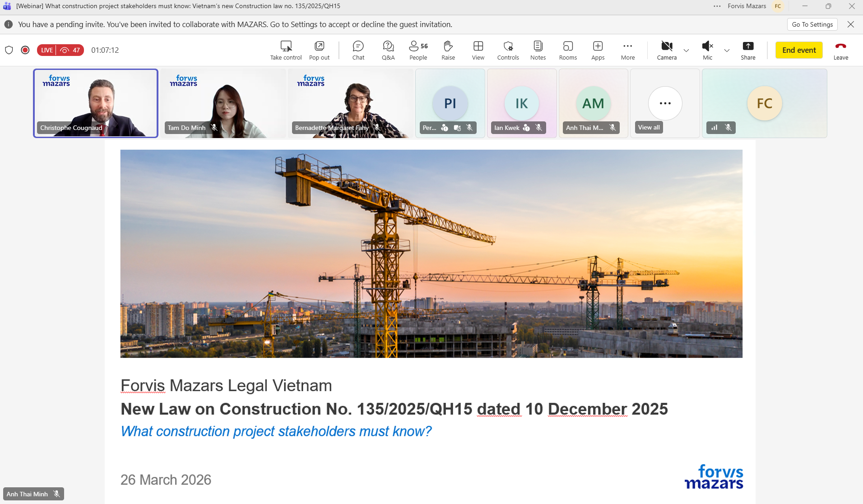This screenshot has width=863, height=504.
Task: Raise your hand
Action: [448, 50]
